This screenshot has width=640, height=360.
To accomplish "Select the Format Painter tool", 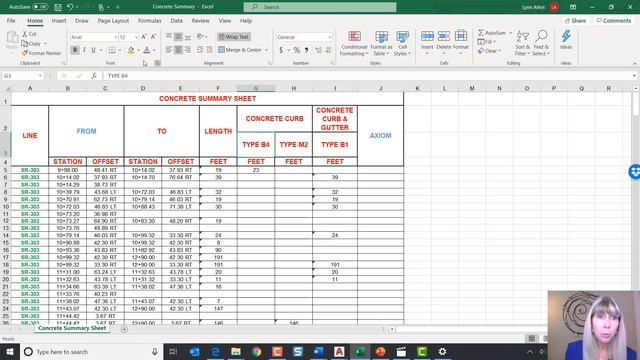I will (x=41, y=53).
